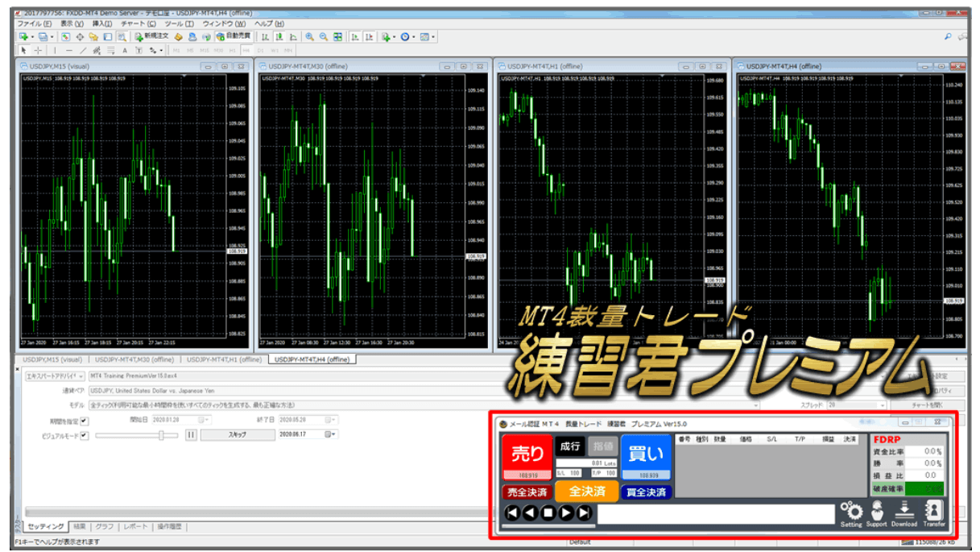Click the スキップ (Skip) button
980x552 pixels.
[237, 435]
